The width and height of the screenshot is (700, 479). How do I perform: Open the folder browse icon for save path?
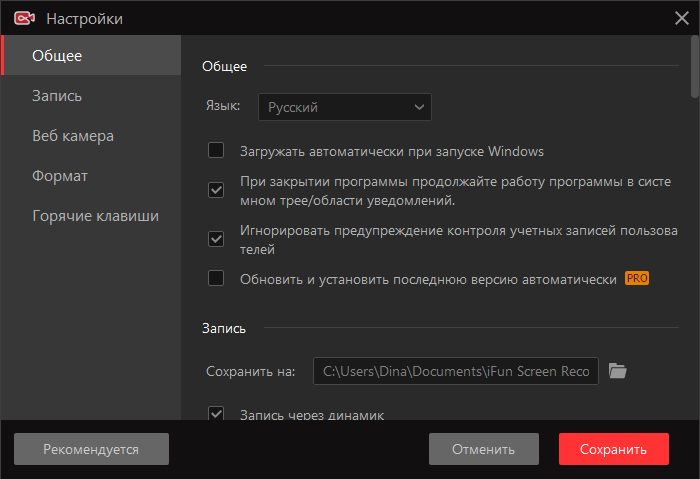point(617,371)
